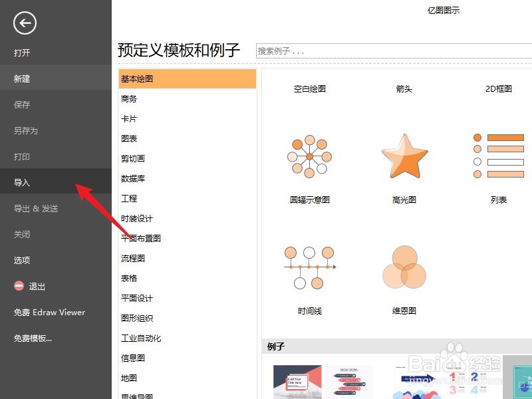The height and width of the screenshot is (399, 532).
Task: Pick the 列表 template icon
Action: coord(499,156)
